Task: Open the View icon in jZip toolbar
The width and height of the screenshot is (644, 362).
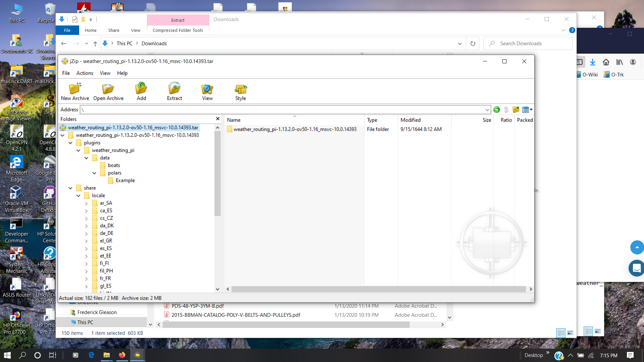Action: point(207,91)
